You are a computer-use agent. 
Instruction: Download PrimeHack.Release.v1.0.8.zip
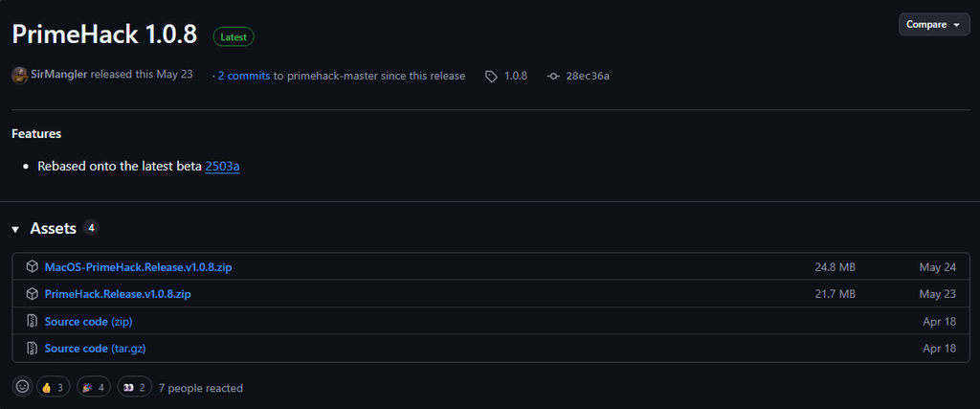click(118, 294)
